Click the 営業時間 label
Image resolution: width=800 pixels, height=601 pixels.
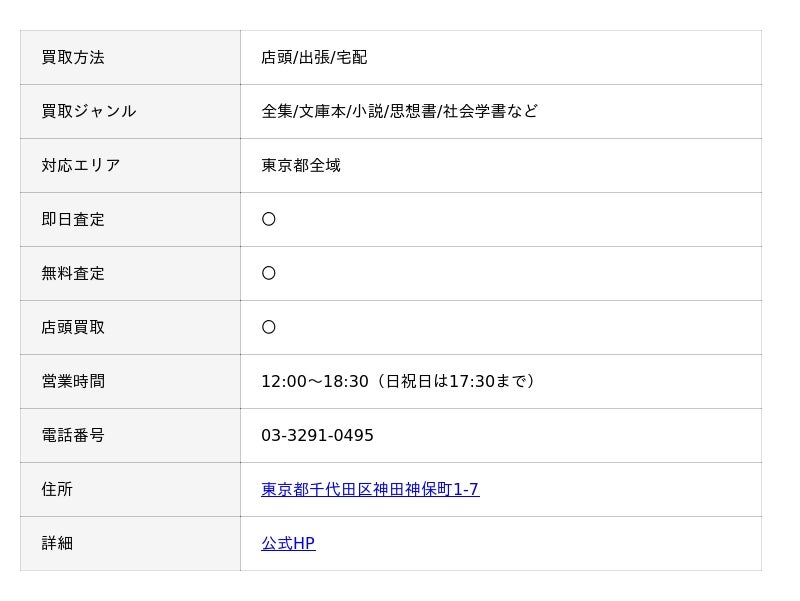point(73,381)
